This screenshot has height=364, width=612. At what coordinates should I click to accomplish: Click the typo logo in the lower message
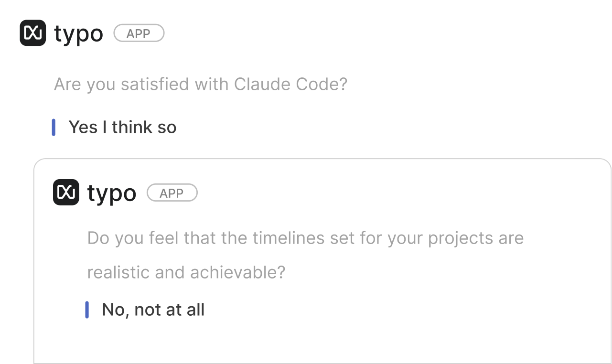[66, 193]
